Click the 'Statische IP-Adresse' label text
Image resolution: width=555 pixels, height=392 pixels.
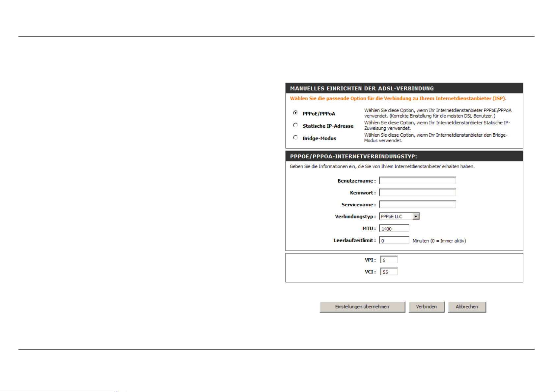pos(328,126)
